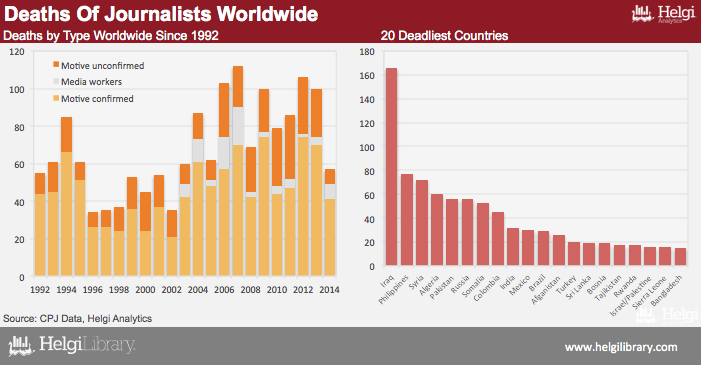Select the Philippines bar
Viewport: 701px width, 365px height.
coord(407,220)
